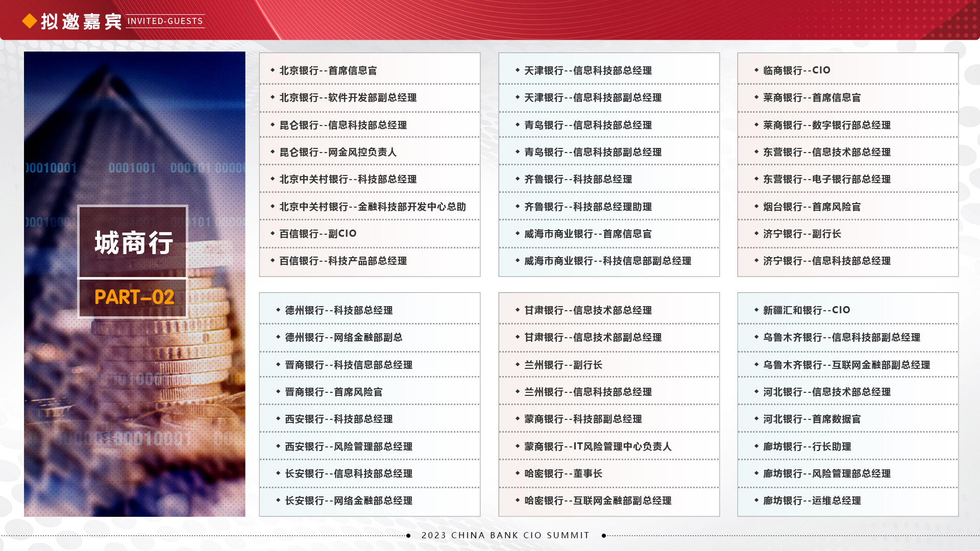This screenshot has width=980, height=551.
Task: Select 廊坊银行--行长助理
Action: click(807, 446)
